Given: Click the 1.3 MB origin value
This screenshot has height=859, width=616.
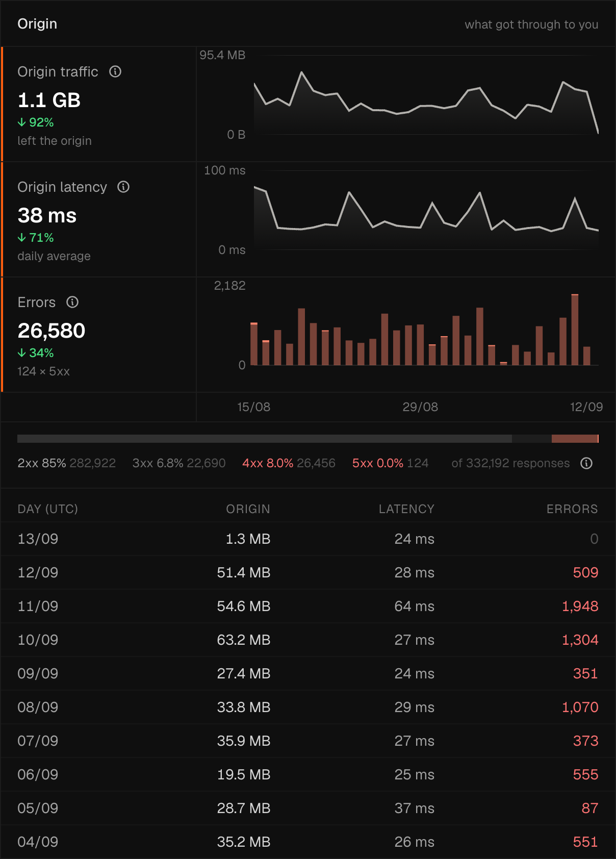Looking at the screenshot, I should tap(248, 539).
